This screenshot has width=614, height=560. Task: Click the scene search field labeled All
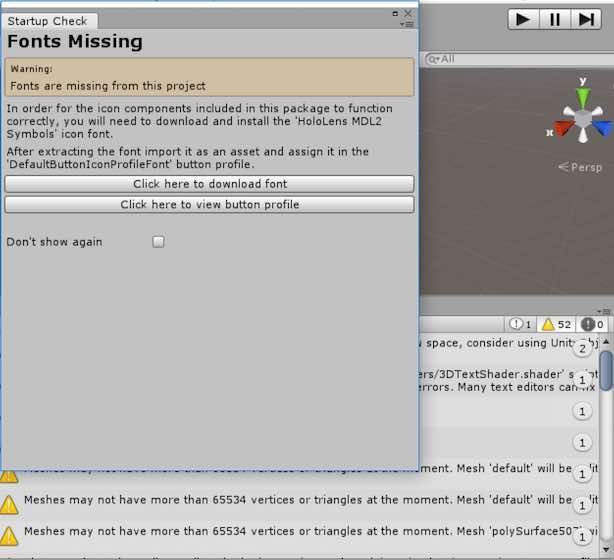519,59
